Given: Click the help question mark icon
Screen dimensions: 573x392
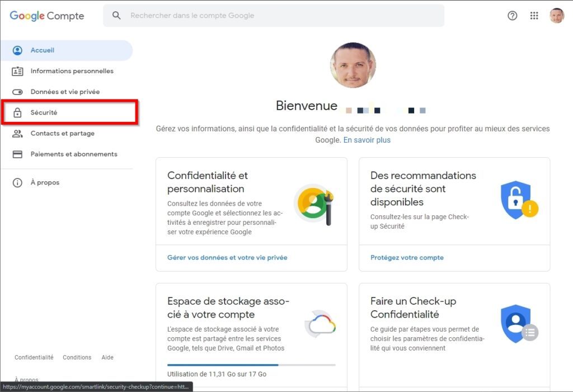Looking at the screenshot, I should point(513,15).
